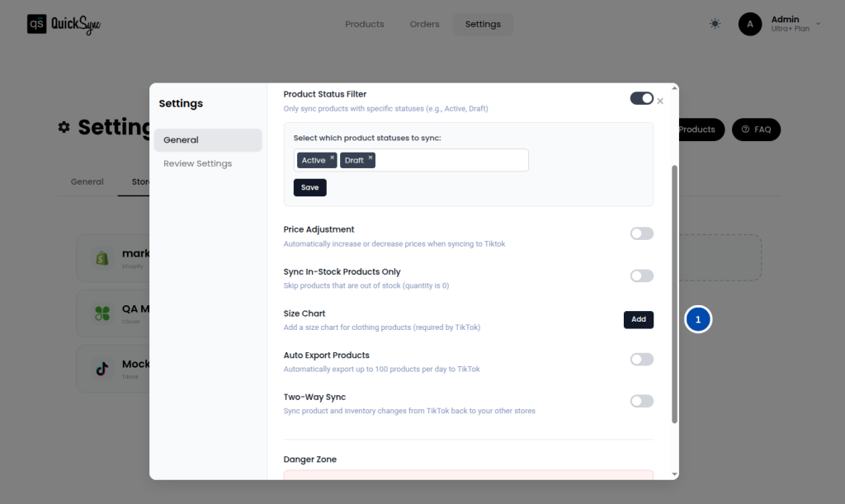
Task: Go to the Orders nav tab
Action: pos(424,24)
